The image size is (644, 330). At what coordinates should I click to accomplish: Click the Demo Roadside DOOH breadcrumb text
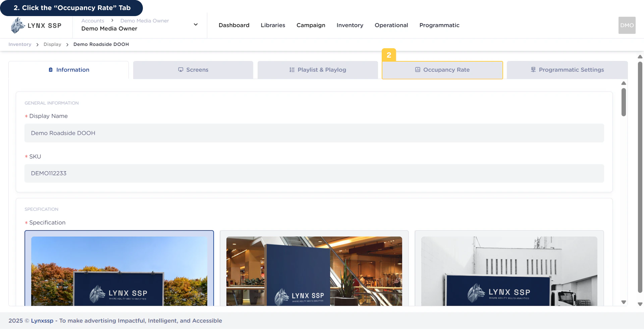pos(101,44)
